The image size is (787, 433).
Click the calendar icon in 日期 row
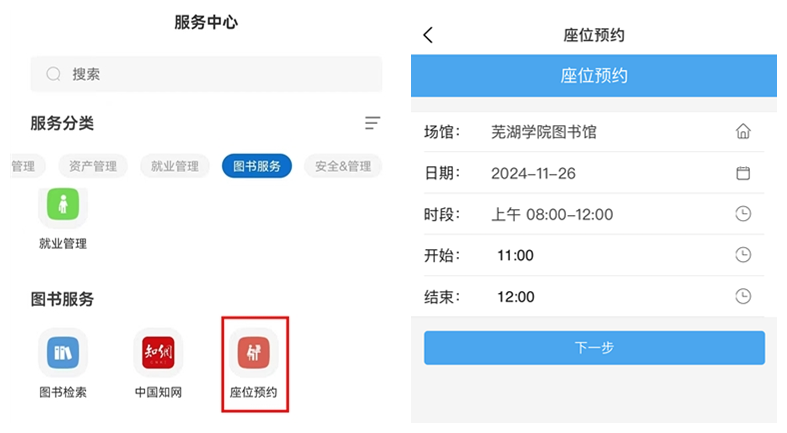(743, 173)
